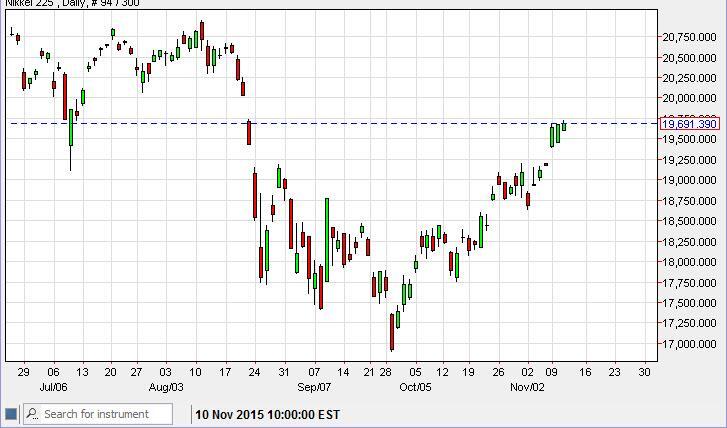This screenshot has width=727, height=428.
Task: Select the Sep/07 date axis label
Action: point(313,386)
